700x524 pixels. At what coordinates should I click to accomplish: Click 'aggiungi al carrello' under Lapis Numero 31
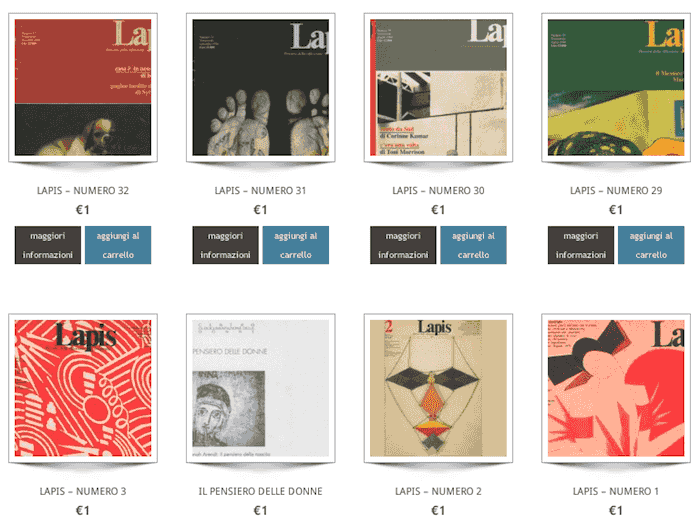click(x=296, y=245)
